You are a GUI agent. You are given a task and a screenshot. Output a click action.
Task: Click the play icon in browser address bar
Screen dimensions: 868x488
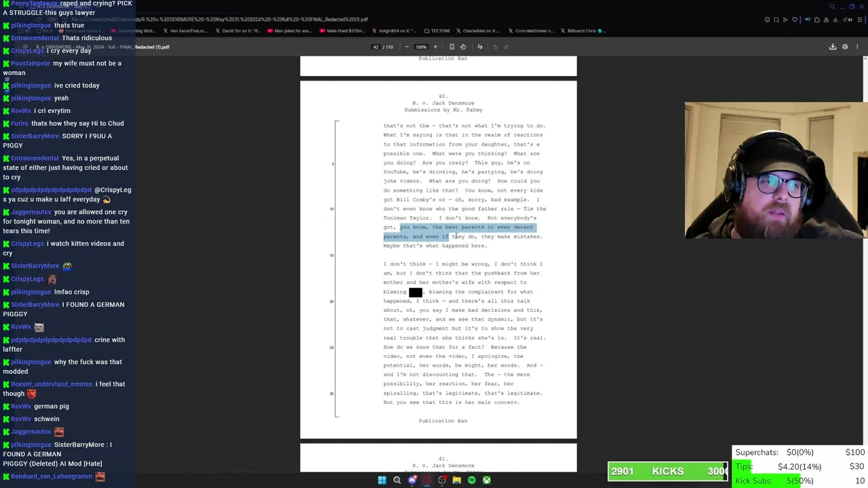point(785,20)
